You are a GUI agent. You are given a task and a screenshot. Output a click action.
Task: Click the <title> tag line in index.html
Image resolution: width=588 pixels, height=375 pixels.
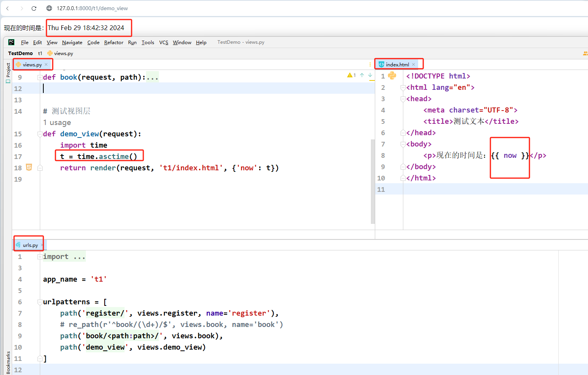click(471, 121)
